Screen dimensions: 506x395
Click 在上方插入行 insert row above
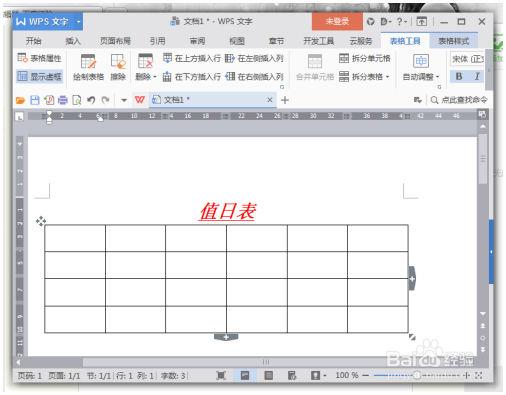[192, 58]
